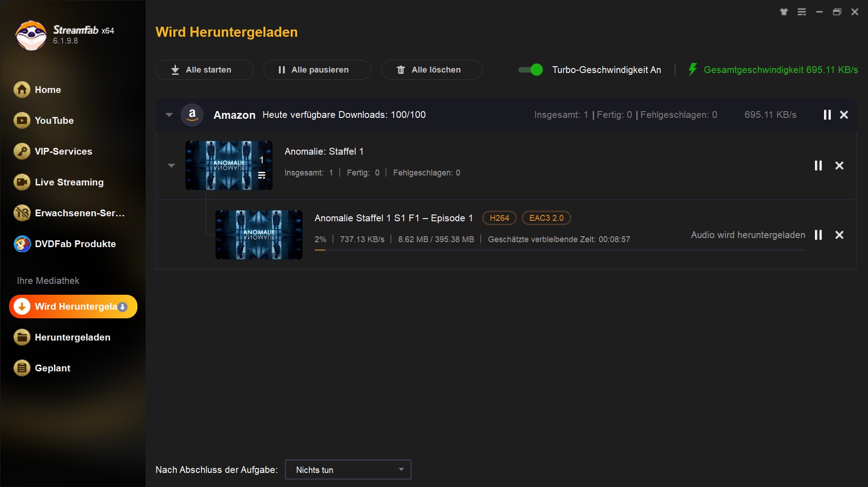This screenshot has height=487, width=868.
Task: Open the YouTube section
Action: pyautogui.click(x=73, y=121)
